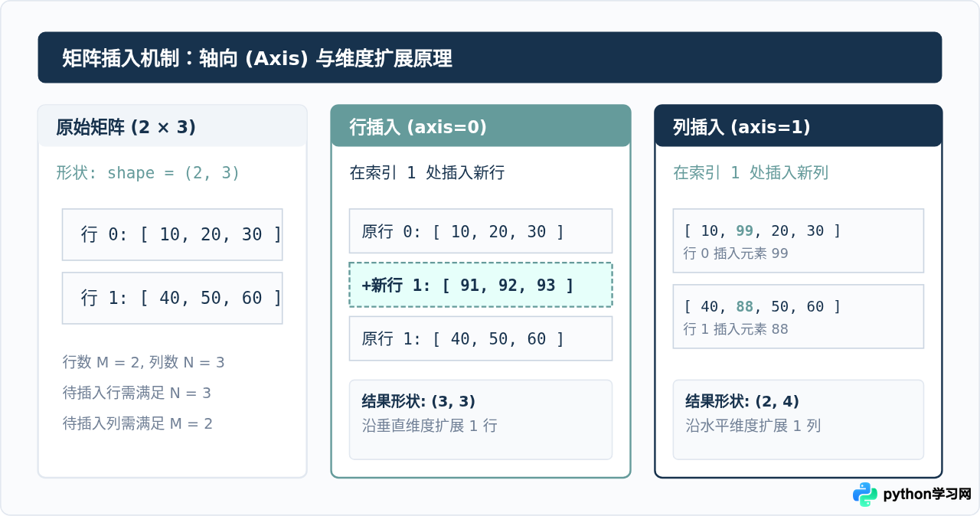Click the caption '行 1 插入元素 88'
The width and height of the screenshot is (980, 516).
(x=736, y=329)
